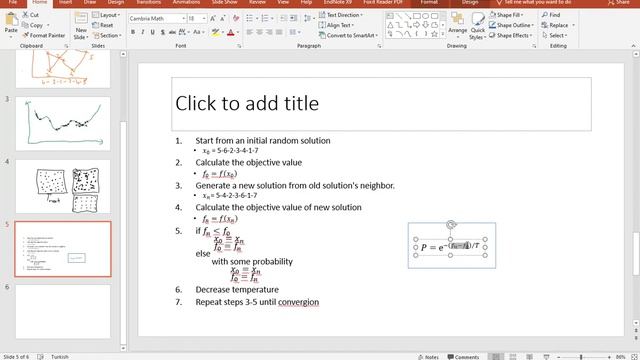The image size is (640, 360).
Task: Open the columns dropdown
Action: click(295, 32)
